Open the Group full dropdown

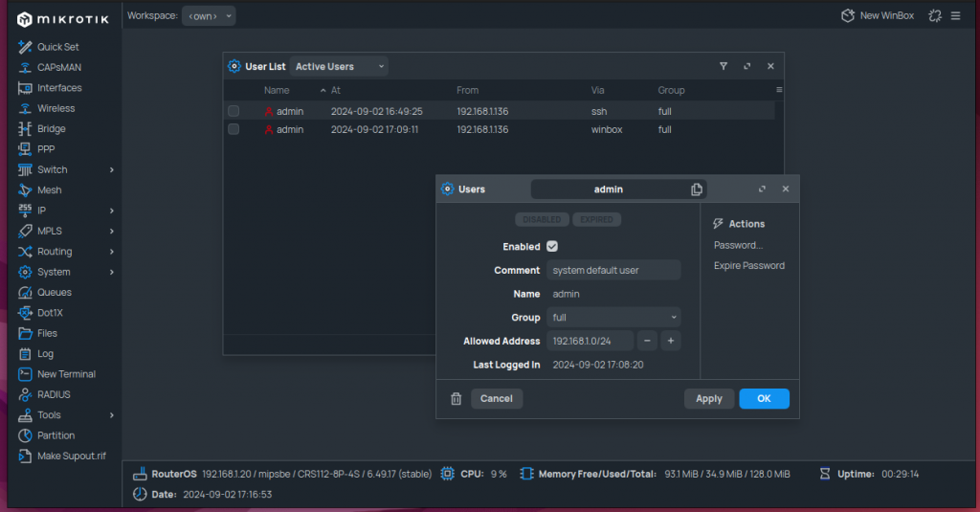(x=613, y=318)
